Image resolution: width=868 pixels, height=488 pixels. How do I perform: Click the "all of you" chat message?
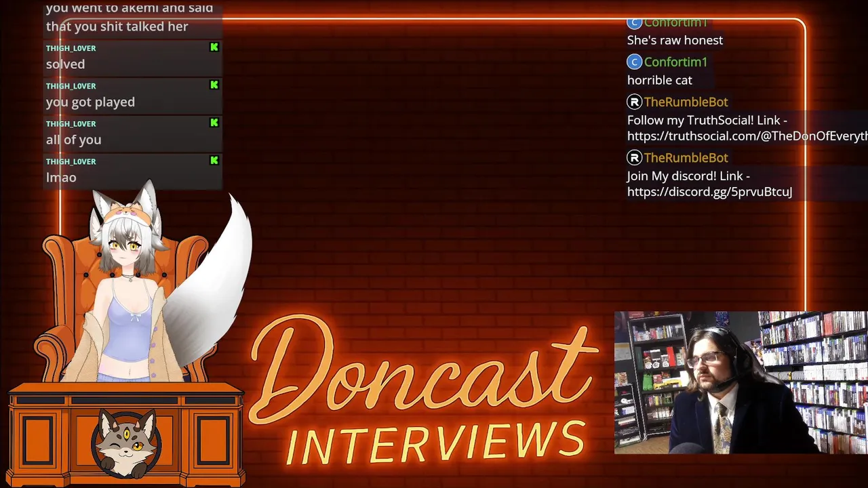click(73, 140)
